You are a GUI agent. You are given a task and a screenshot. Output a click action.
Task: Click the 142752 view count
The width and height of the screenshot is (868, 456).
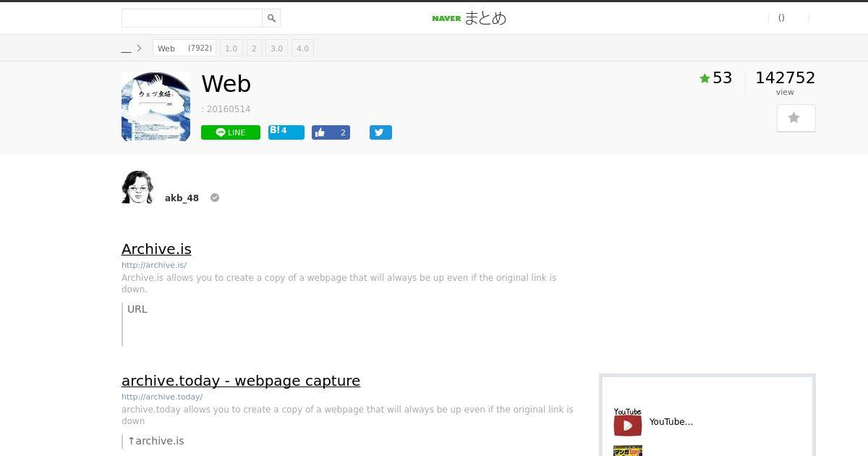(785, 78)
